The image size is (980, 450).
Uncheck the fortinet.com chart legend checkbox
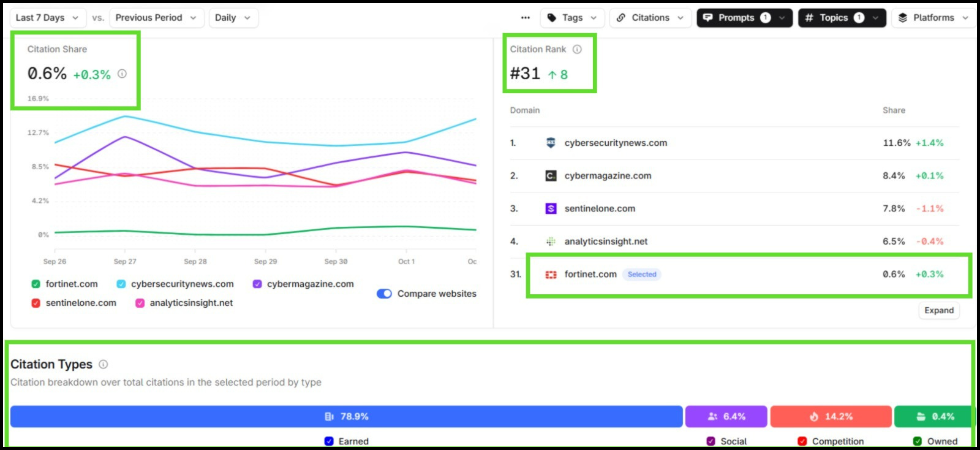coord(36,284)
